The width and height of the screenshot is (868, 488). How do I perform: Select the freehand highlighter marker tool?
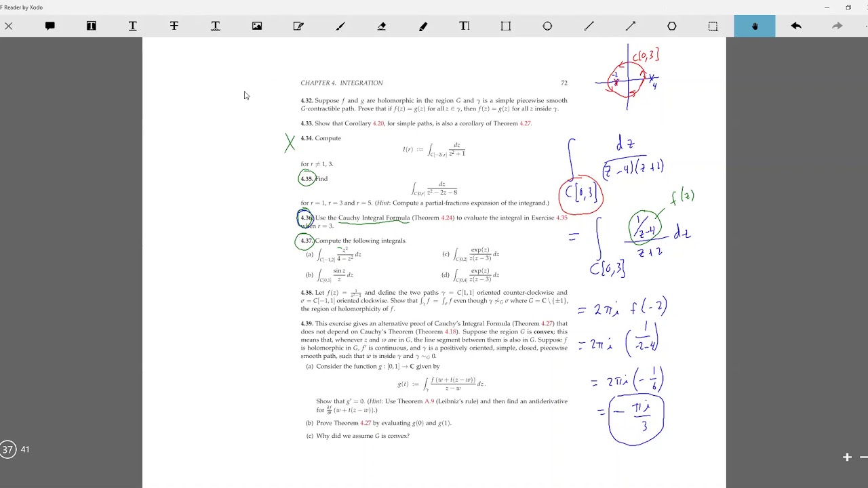pyautogui.click(x=422, y=26)
